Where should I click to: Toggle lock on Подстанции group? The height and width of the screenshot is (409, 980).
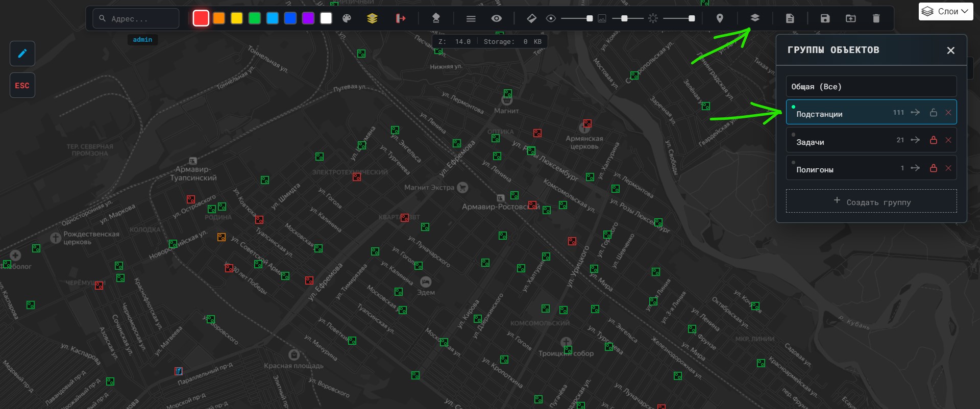[934, 113]
